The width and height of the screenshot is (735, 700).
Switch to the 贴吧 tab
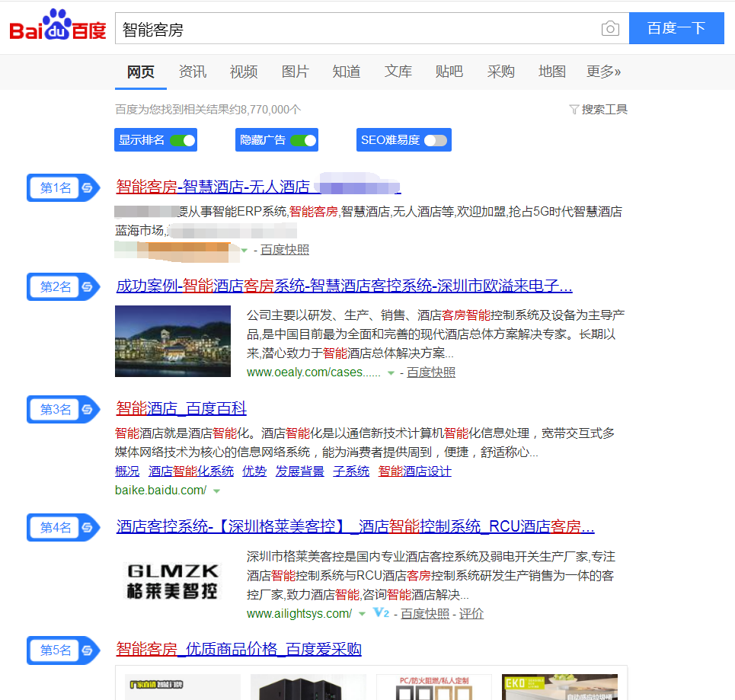coord(449,72)
